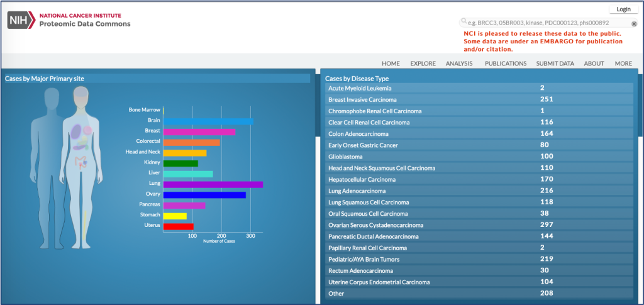
Task: Click the purple Lung bar
Action: click(x=213, y=184)
